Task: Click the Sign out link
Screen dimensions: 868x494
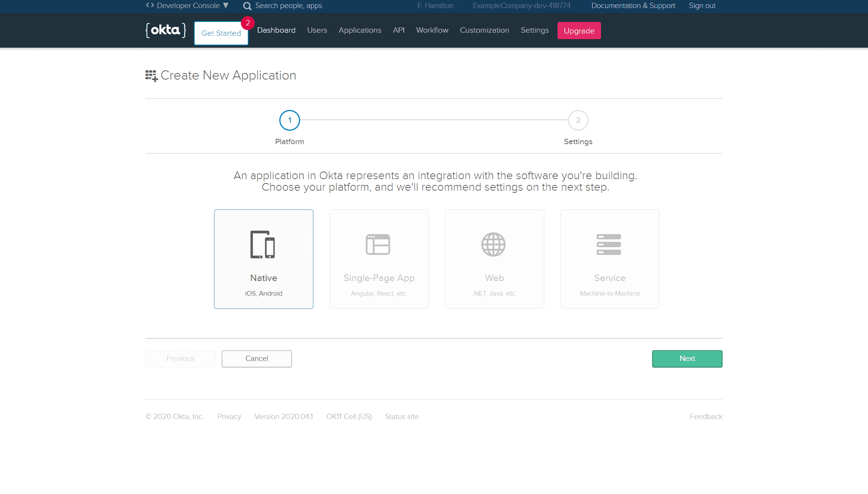Action: pyautogui.click(x=702, y=6)
